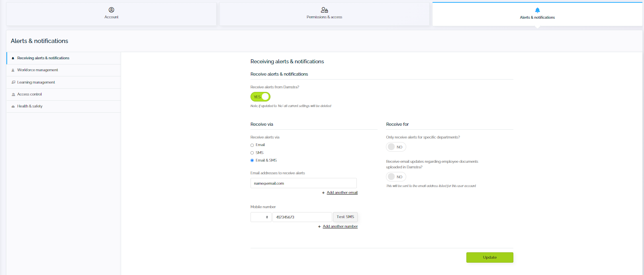Click the Test SMS button
644x275 pixels.
(345, 217)
